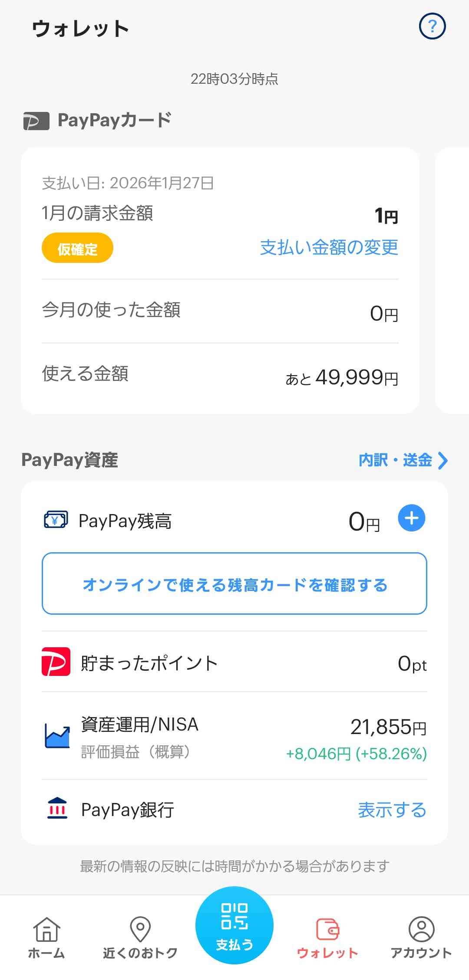Tap the help question mark icon
Screen dimensions: 469x980
click(x=432, y=26)
